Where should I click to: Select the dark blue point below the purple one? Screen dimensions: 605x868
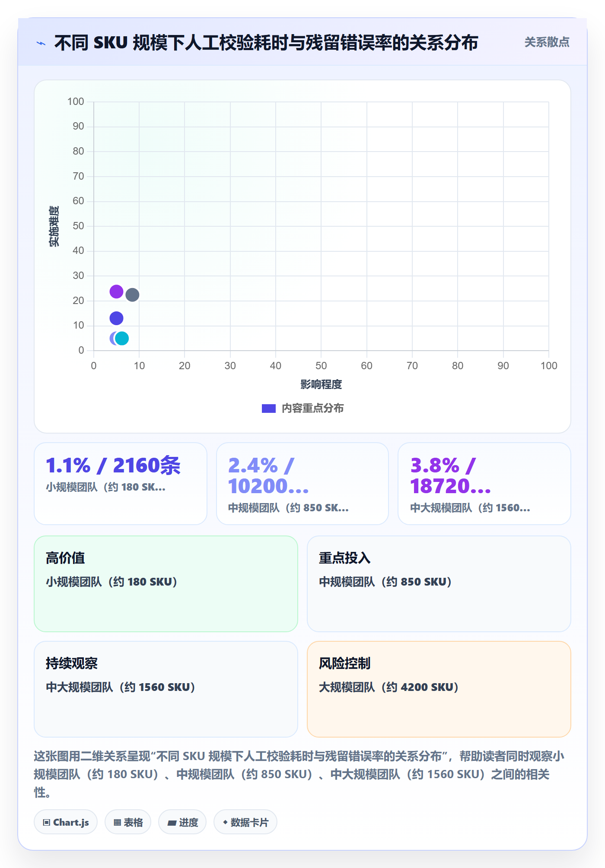tap(116, 318)
